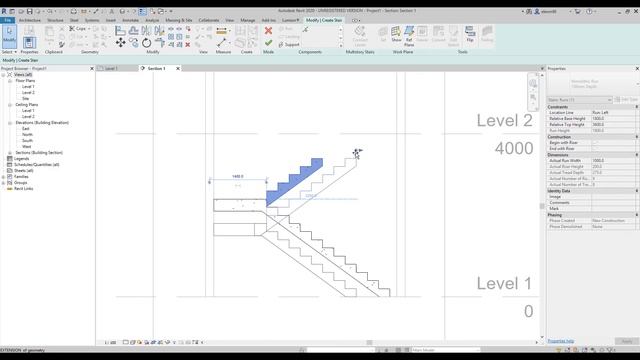Select the Measure Between Two References tool
Viewport: 640px width, 360px height.
coord(222,42)
